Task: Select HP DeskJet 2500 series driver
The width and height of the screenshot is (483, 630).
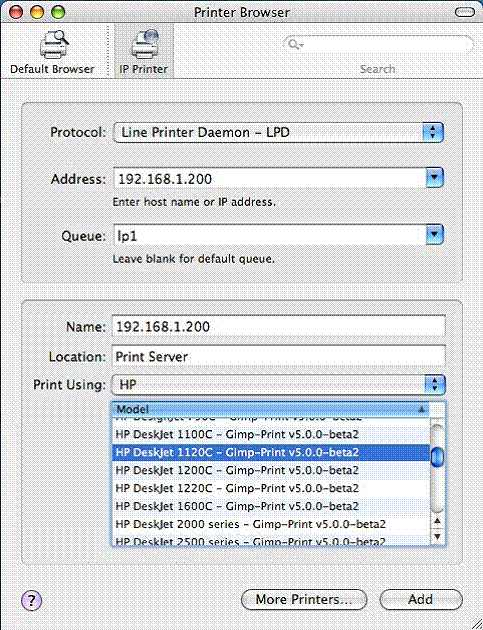Action: click(x=270, y=541)
